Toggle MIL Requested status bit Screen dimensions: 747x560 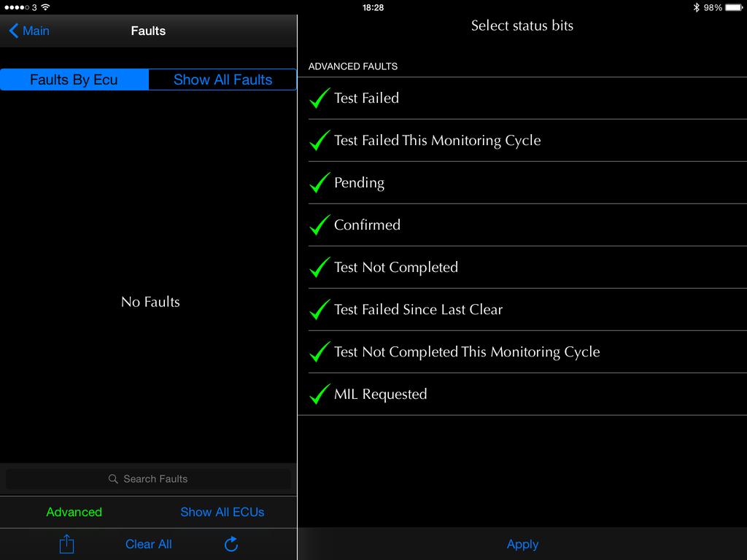click(320, 394)
